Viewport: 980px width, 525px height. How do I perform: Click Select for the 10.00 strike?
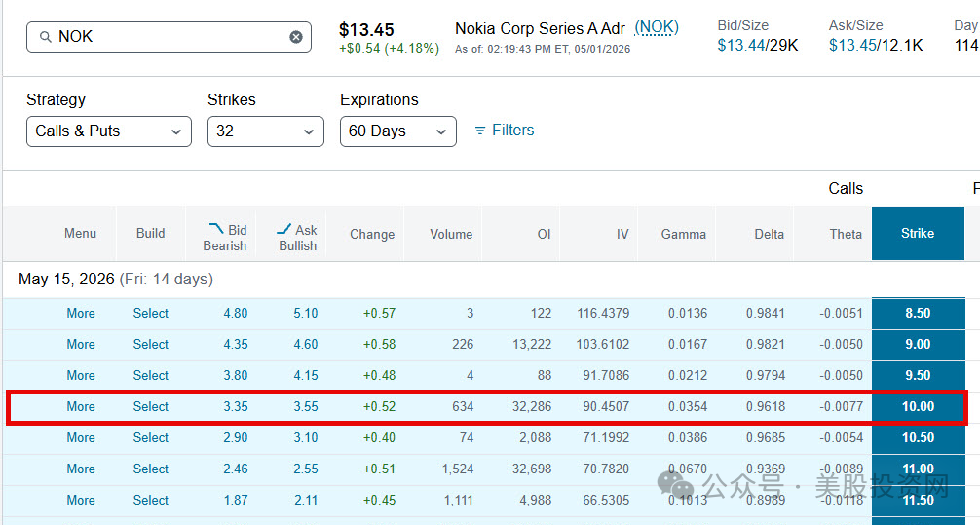[x=151, y=406]
